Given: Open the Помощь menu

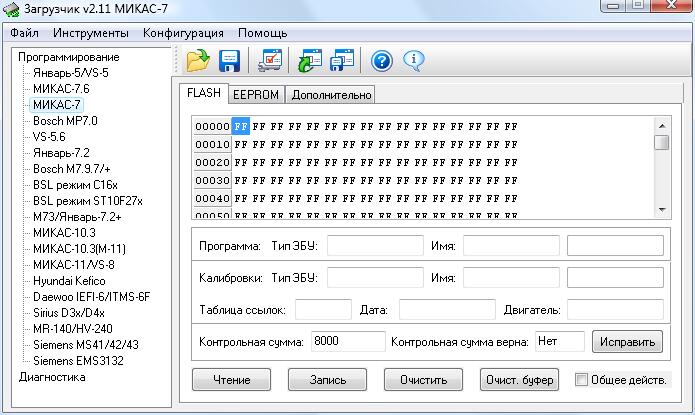Looking at the screenshot, I should pyautogui.click(x=262, y=33).
